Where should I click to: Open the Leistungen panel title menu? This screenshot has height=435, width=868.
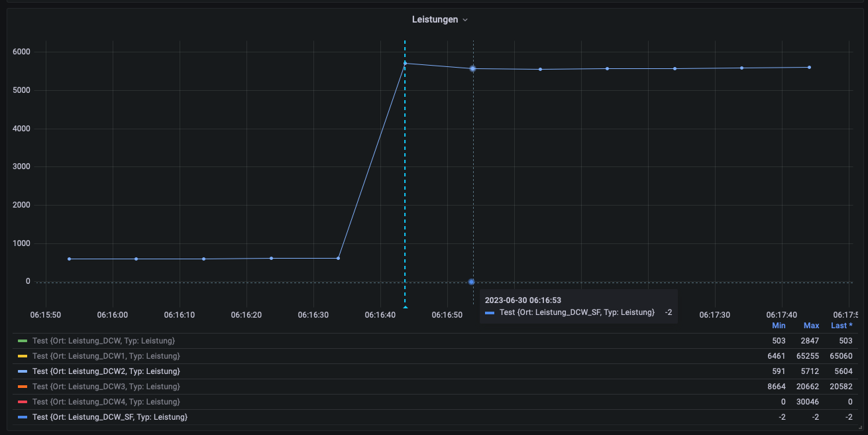click(x=440, y=20)
